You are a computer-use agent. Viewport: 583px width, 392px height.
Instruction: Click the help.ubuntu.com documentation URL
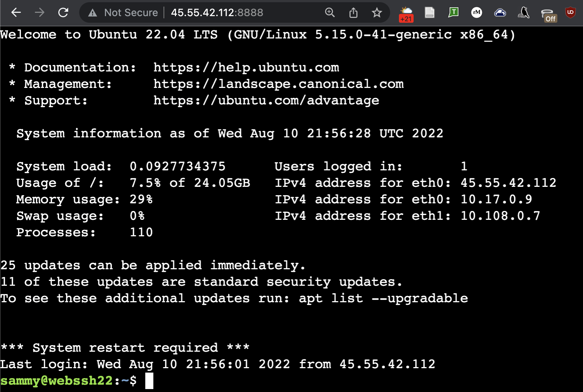point(246,67)
